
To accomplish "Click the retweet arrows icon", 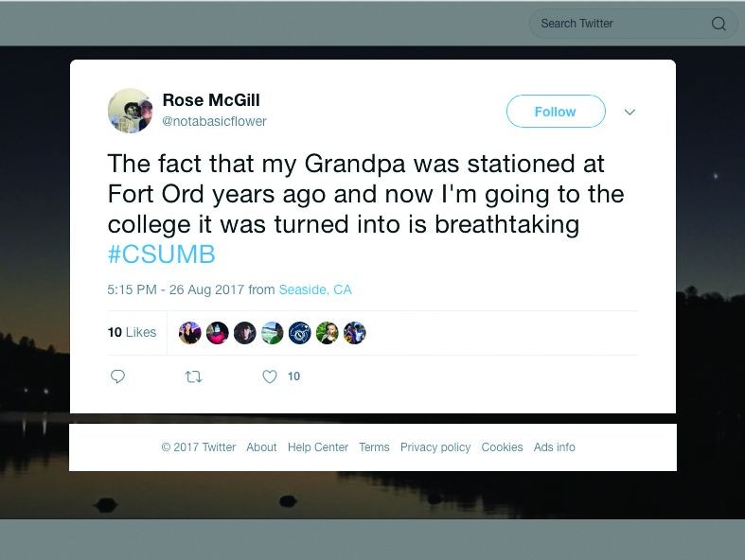I will tap(193, 376).
